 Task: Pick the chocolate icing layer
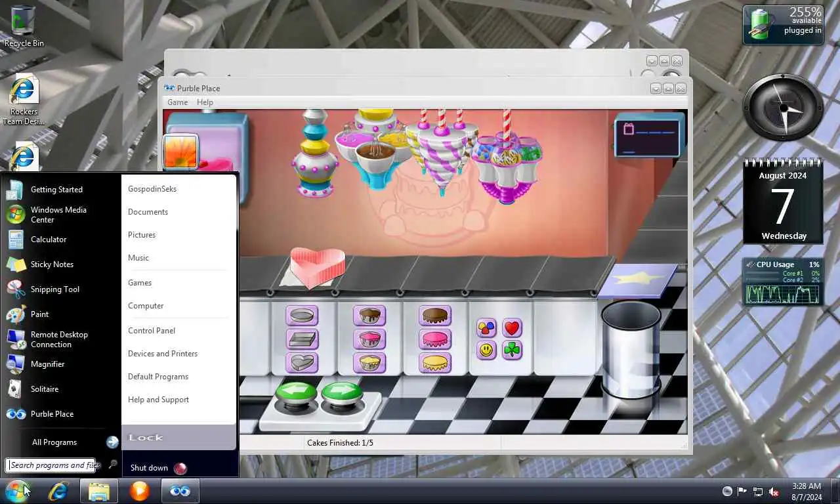tap(434, 316)
